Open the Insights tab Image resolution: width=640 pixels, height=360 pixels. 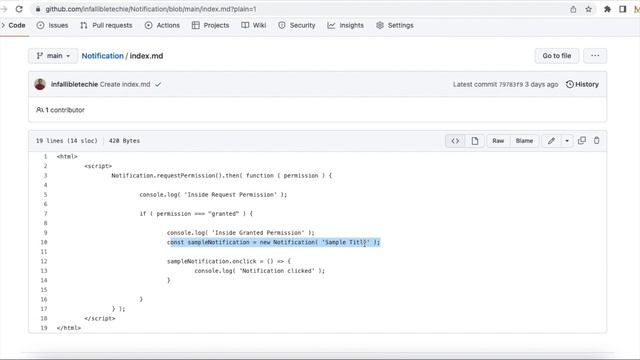(345, 25)
